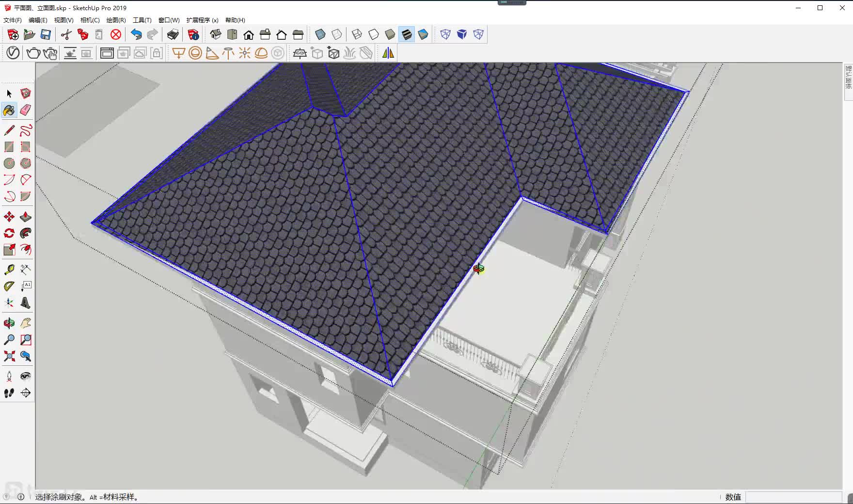
Task: Switch to Front view house icon
Action: [x=249, y=34]
